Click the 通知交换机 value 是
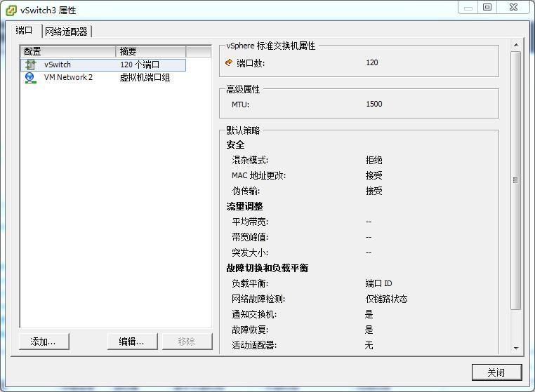The height and width of the screenshot is (392, 535). click(369, 314)
